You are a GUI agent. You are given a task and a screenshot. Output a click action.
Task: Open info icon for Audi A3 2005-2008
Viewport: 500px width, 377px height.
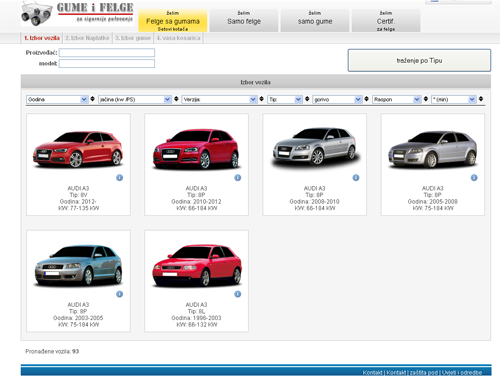[x=474, y=178]
